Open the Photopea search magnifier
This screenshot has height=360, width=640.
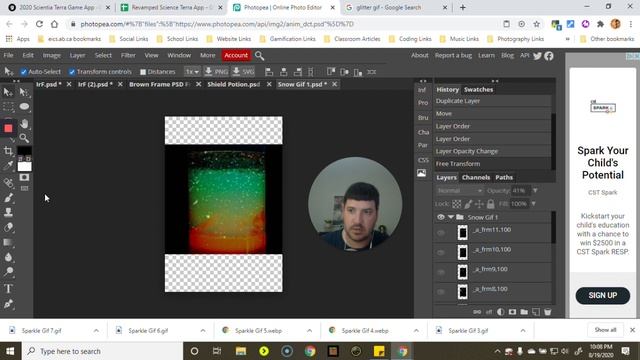tap(259, 56)
